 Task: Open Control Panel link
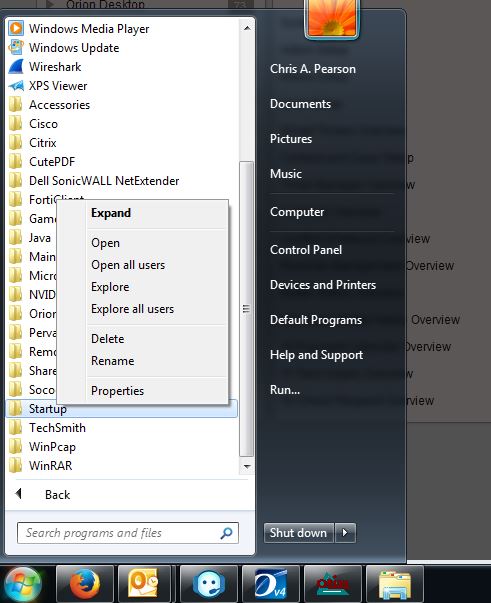coord(306,250)
